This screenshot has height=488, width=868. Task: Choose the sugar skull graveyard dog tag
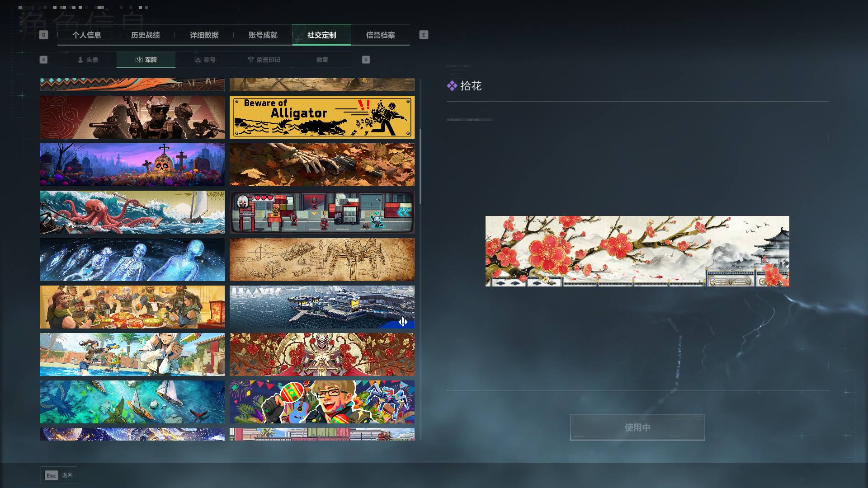pos(132,164)
